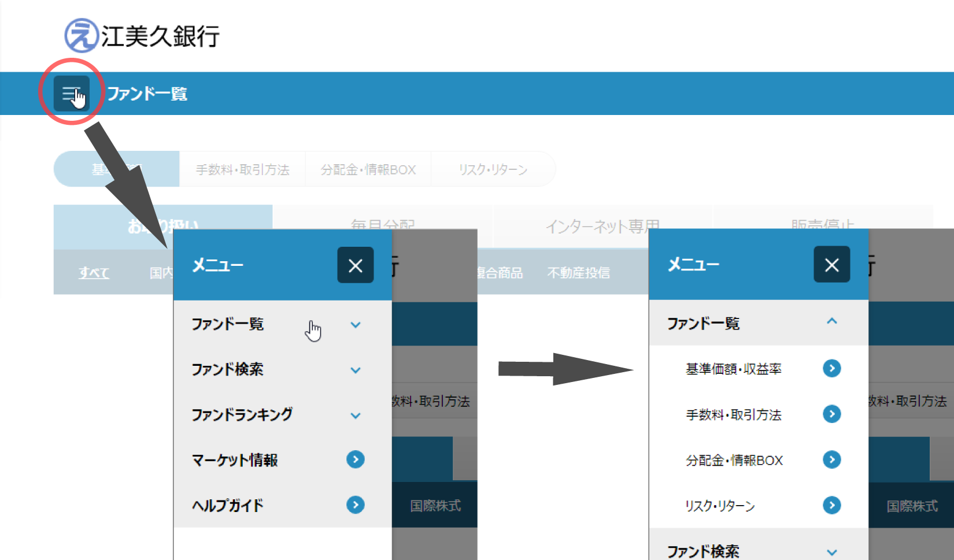Close the left メニュー panel with X
The width and height of the screenshot is (954, 560).
pos(356,265)
